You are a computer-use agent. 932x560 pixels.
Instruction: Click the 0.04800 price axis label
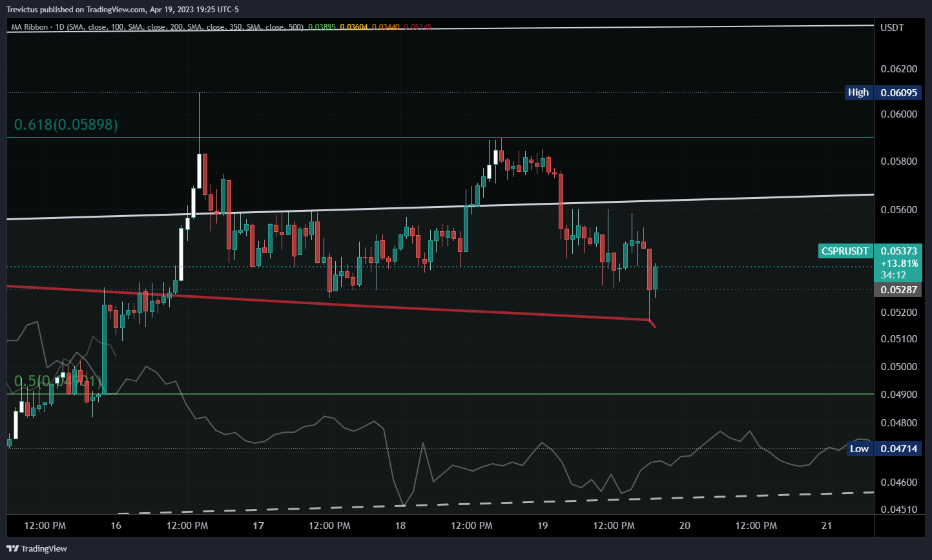coord(899,423)
